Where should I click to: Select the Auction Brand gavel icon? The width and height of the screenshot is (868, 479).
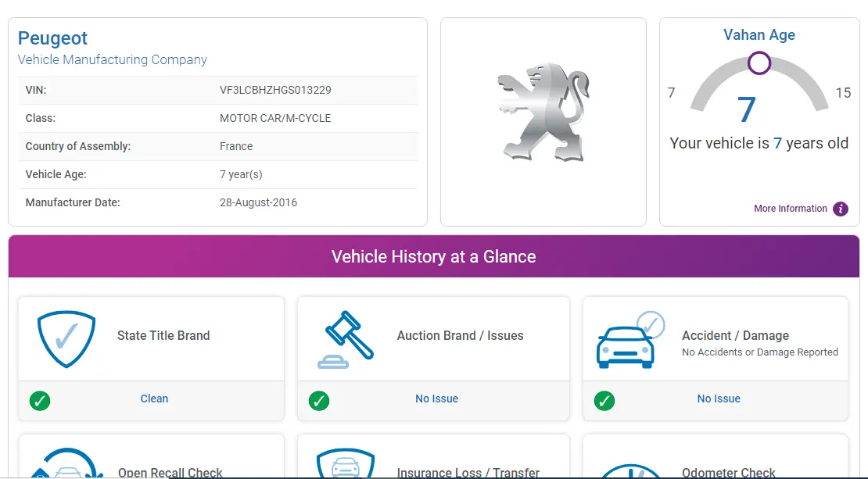point(347,338)
